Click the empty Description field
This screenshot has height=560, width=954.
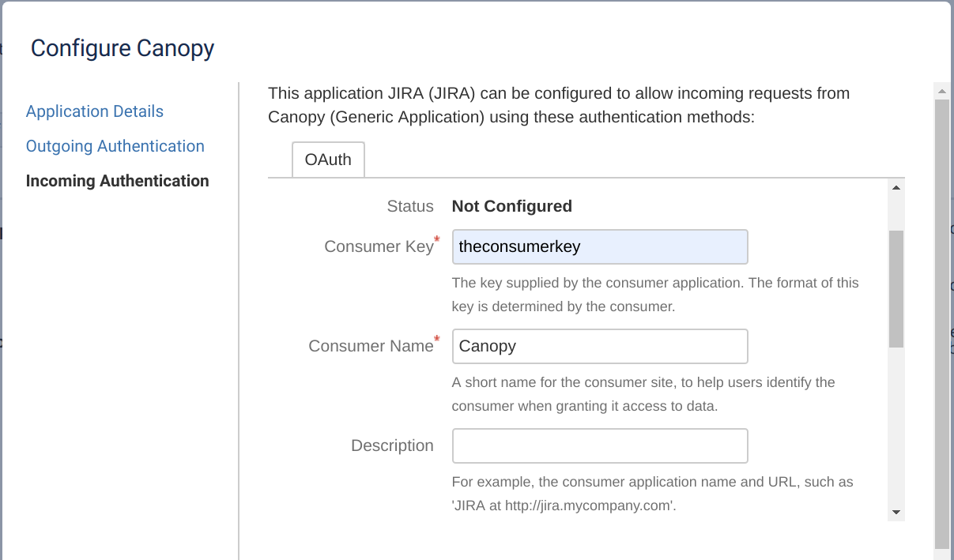click(599, 445)
